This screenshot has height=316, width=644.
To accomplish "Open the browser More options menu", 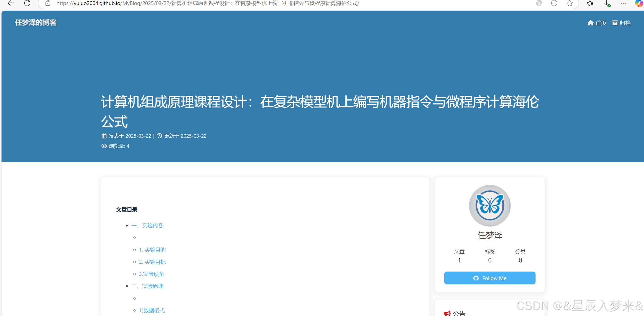I will coord(623,4).
